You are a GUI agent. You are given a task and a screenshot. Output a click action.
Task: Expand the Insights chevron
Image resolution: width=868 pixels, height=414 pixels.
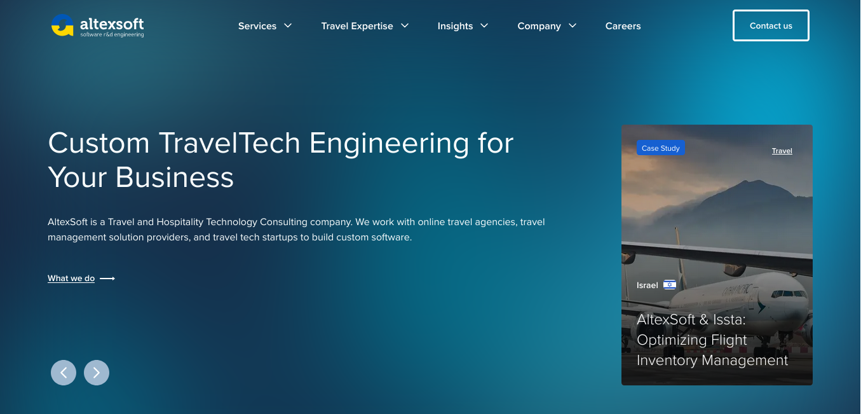point(484,26)
